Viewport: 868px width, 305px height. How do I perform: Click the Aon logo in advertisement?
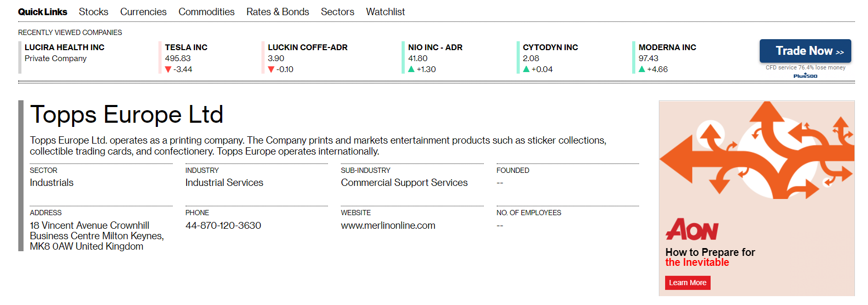click(x=692, y=229)
